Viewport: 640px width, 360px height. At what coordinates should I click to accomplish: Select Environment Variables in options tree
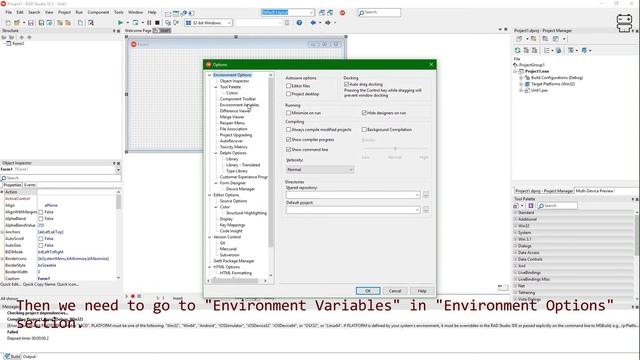pos(239,105)
